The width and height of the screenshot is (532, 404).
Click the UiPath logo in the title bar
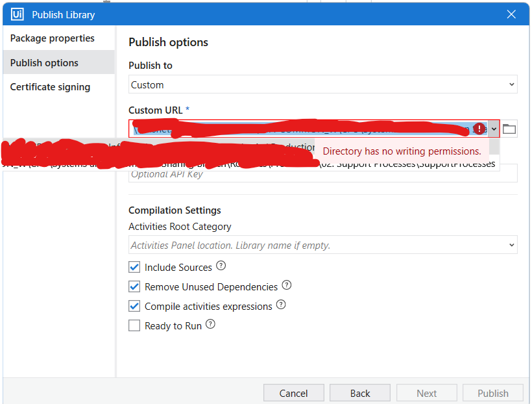click(16, 14)
